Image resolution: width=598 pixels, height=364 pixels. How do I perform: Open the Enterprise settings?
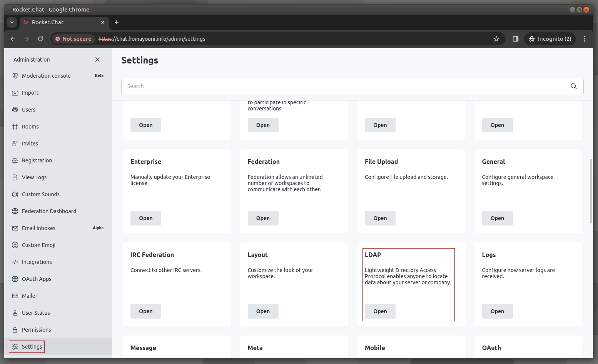coord(146,218)
